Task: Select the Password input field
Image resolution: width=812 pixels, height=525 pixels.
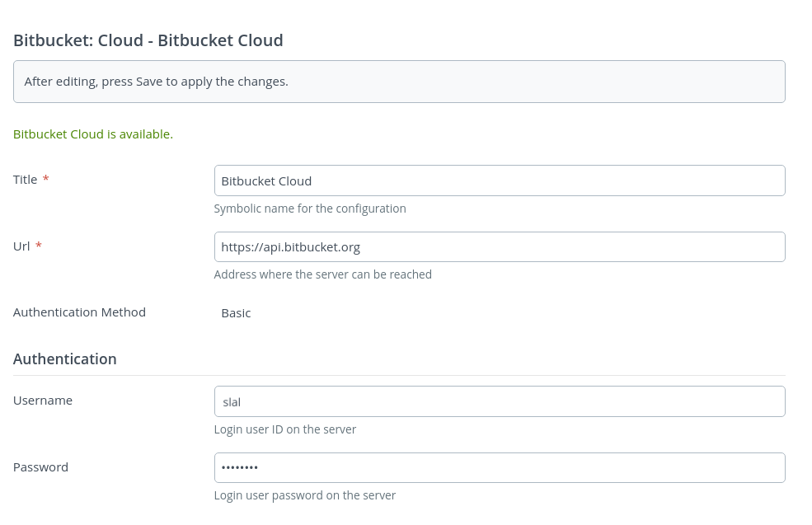Action: click(499, 467)
